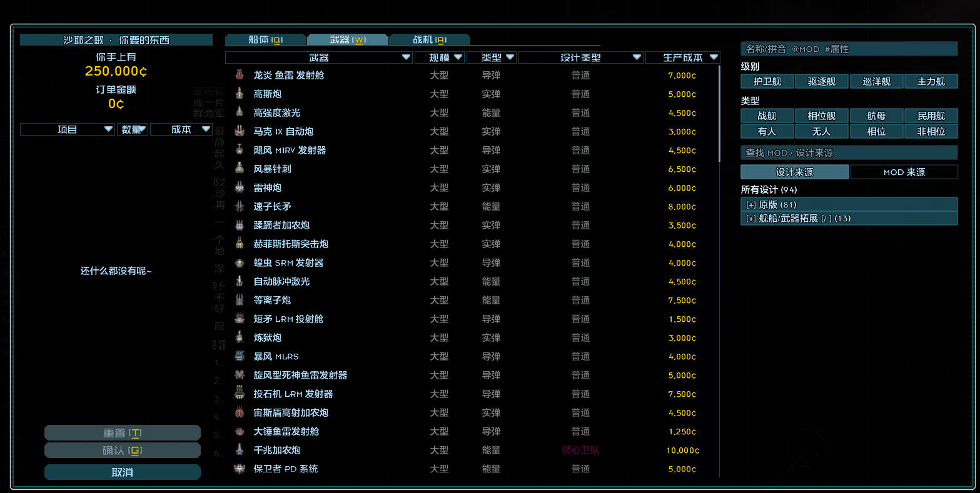Switch to the 武器 tab
The width and height of the screenshot is (980, 493).
tap(348, 39)
